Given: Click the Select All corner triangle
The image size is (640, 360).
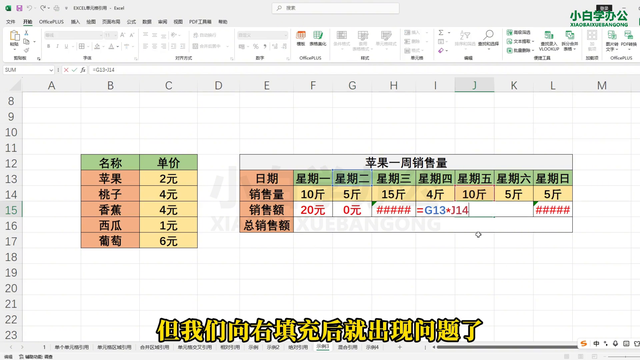Looking at the screenshot, I should pyautogui.click(x=15, y=85).
